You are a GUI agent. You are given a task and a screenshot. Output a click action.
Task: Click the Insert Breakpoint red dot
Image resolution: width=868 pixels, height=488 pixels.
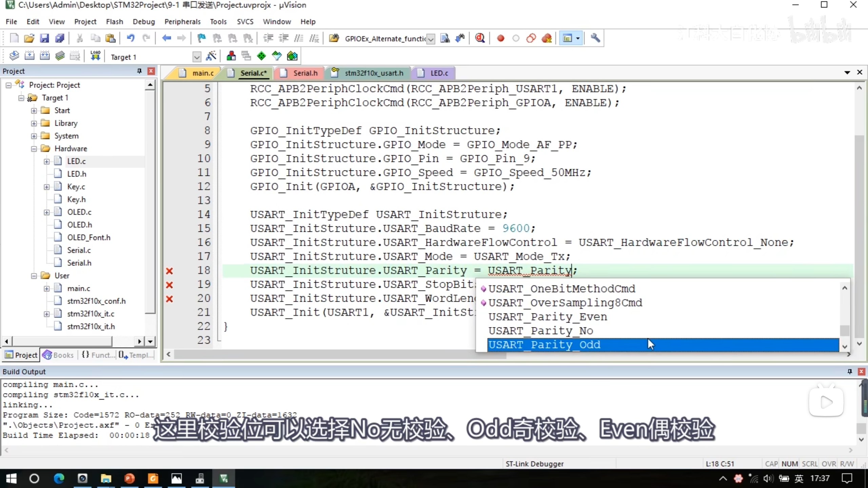500,38
